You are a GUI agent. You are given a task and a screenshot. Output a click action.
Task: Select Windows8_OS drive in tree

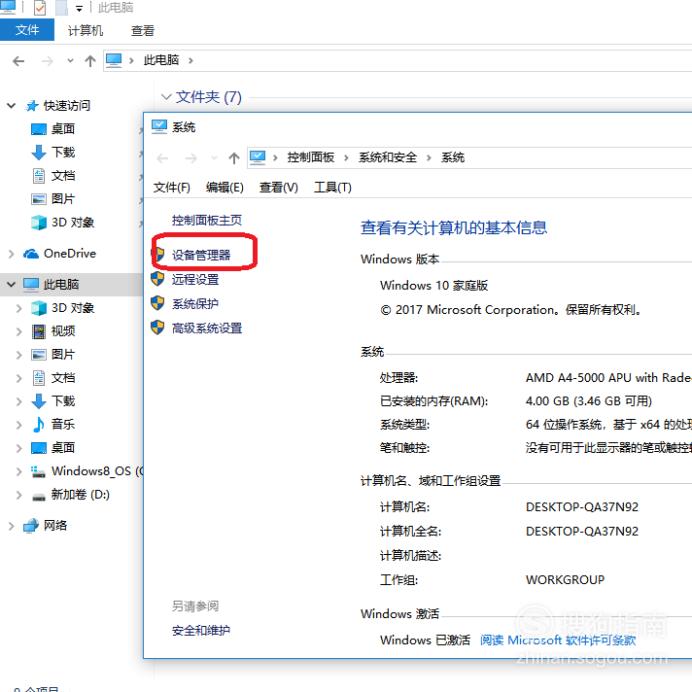coord(97,471)
